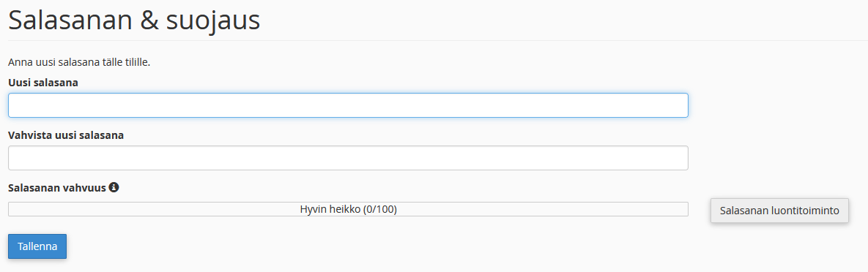Click the divider line below the heading
The width and height of the screenshot is (868, 272).
[x=438, y=40]
